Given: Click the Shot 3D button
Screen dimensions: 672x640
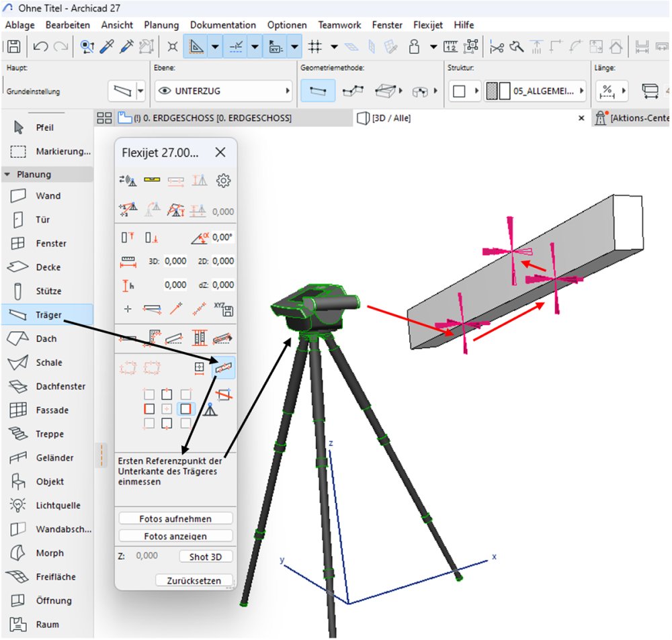Looking at the screenshot, I should pyautogui.click(x=206, y=556).
